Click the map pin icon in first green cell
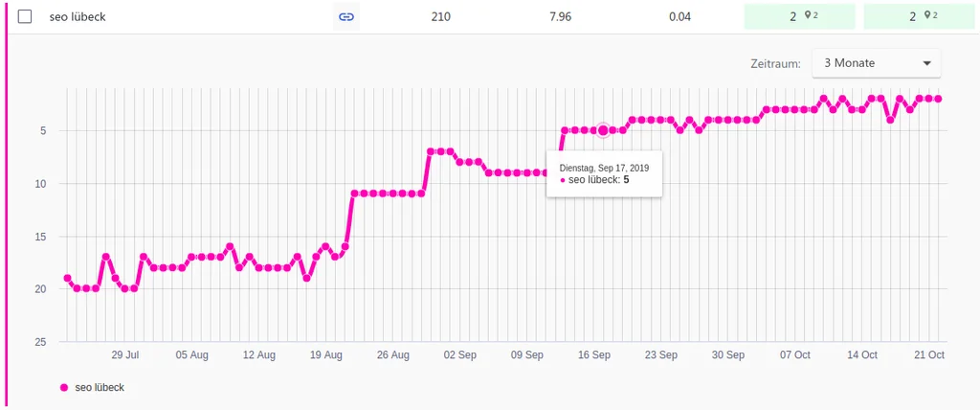980x410 pixels. click(808, 15)
